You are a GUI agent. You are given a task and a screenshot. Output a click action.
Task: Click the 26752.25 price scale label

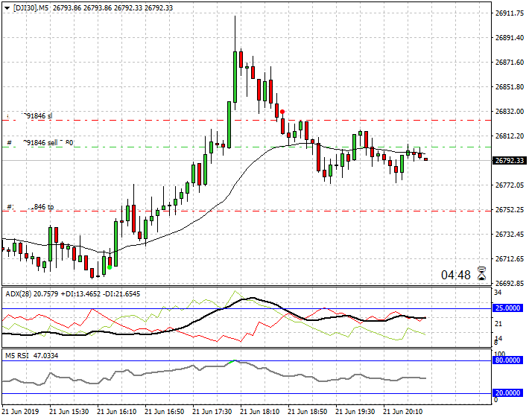click(x=510, y=210)
